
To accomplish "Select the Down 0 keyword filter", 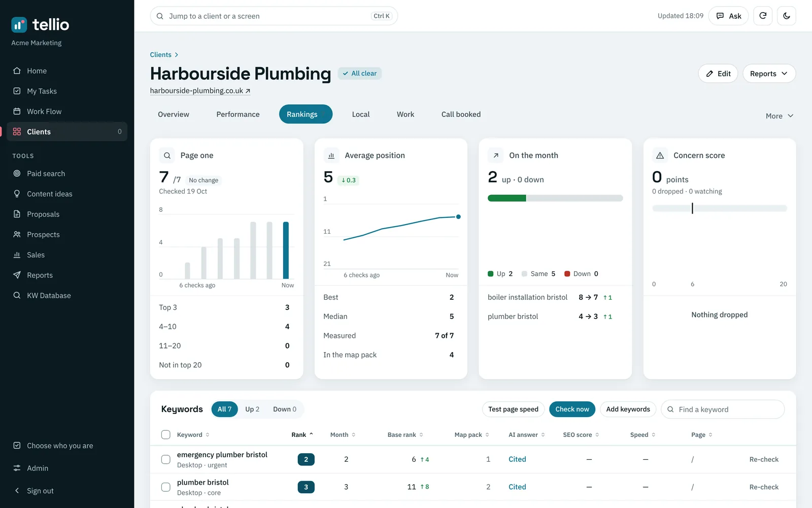I will 285,409.
